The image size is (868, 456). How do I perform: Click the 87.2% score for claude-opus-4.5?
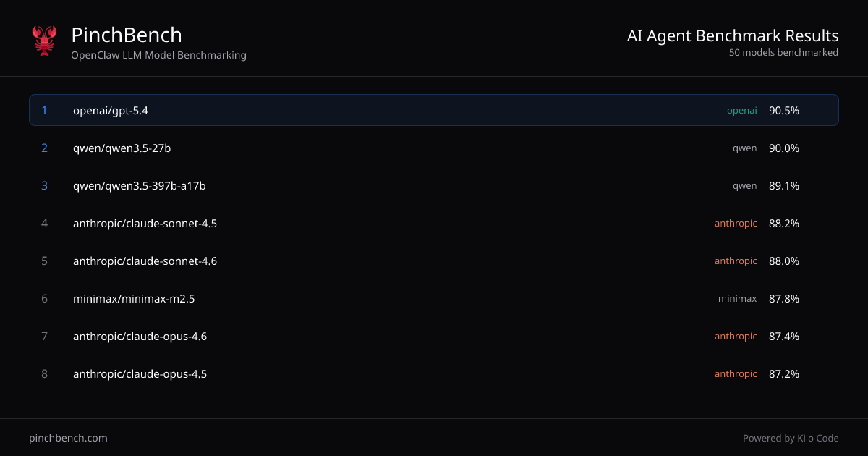pyautogui.click(x=783, y=374)
